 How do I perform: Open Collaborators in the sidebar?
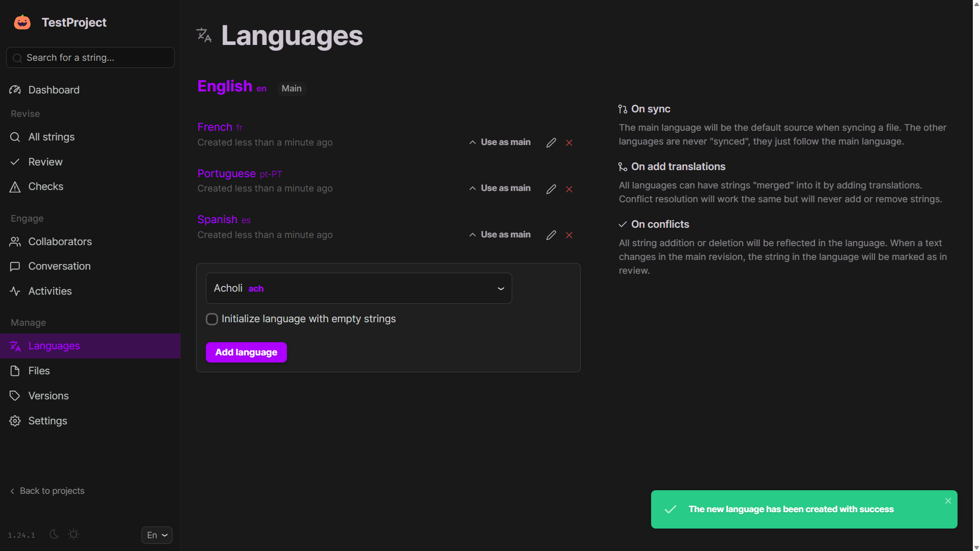60,242
